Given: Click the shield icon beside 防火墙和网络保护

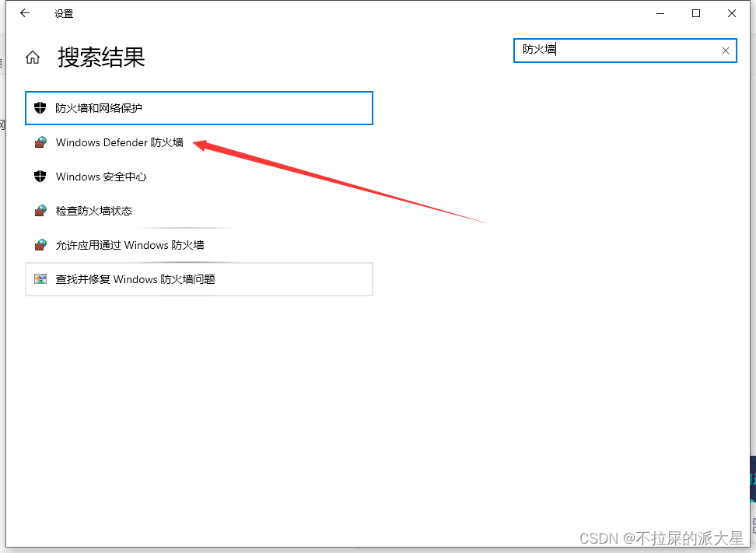Looking at the screenshot, I should pyautogui.click(x=40, y=107).
